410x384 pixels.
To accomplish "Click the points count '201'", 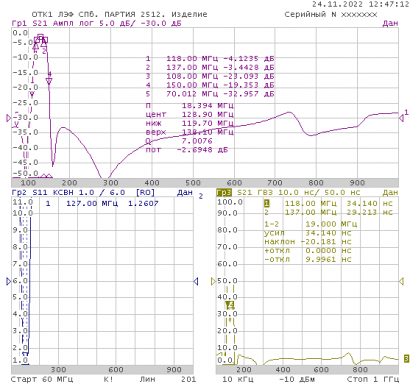I will click(189, 379).
